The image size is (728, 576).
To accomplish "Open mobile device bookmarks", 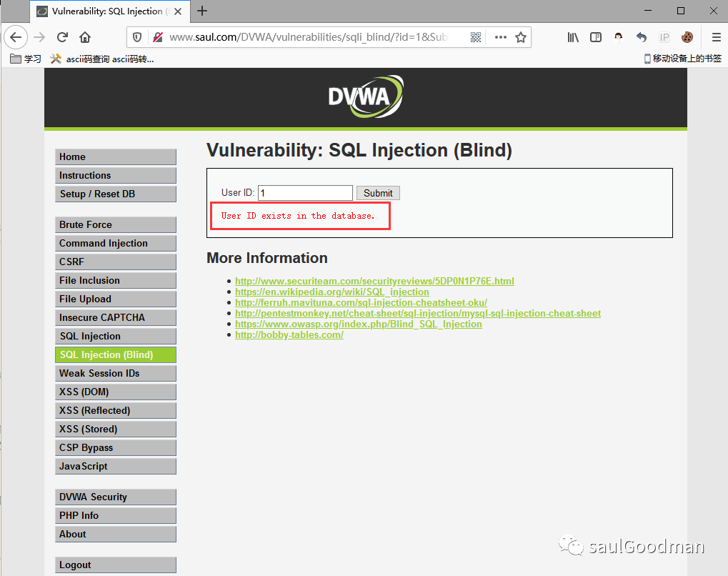I will click(x=682, y=59).
